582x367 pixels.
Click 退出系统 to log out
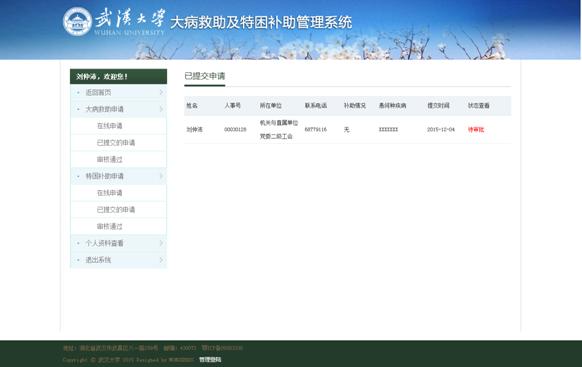pos(98,260)
